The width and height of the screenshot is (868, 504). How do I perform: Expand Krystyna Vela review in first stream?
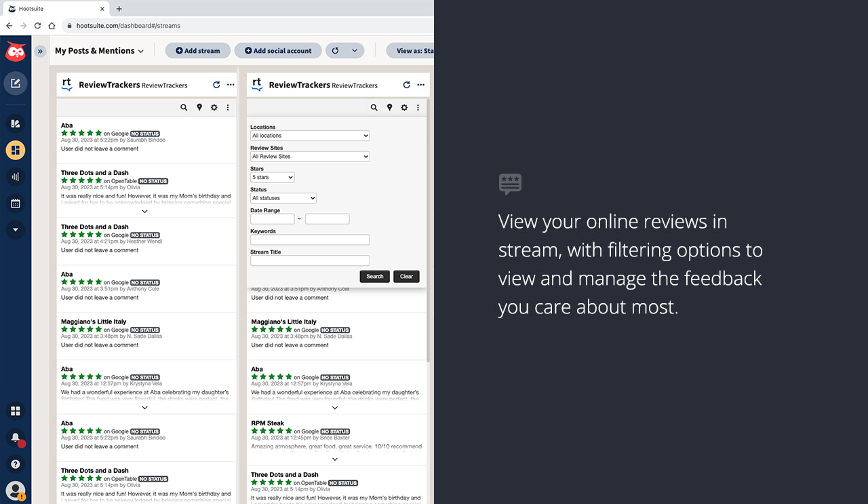click(x=144, y=408)
